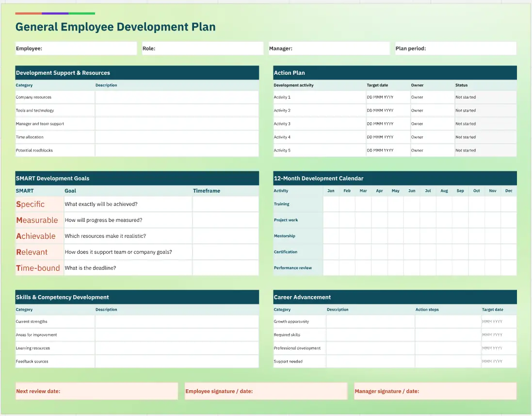Click 'How does it support team' cell
This screenshot has height=416, width=532.
(128, 252)
